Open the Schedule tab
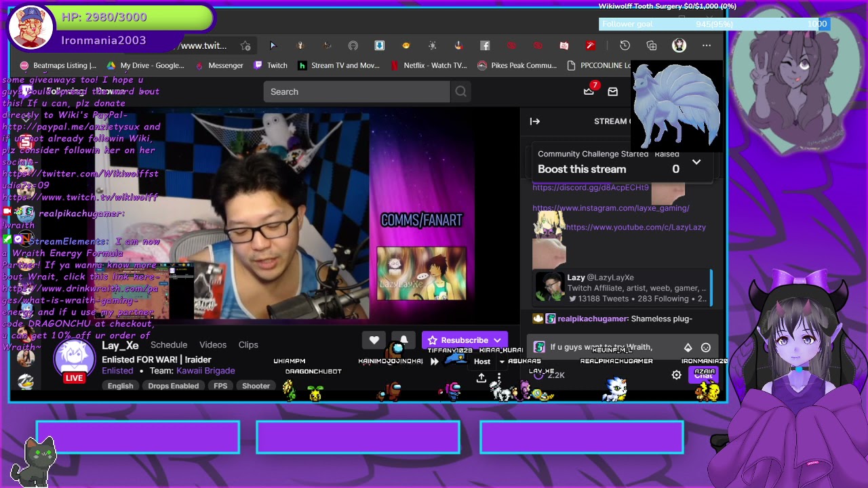This screenshot has height=488, width=868. click(169, 345)
